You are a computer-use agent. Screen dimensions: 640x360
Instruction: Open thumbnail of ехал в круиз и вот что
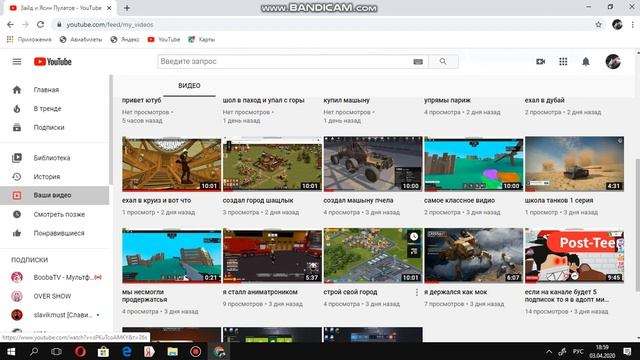pyautogui.click(x=171, y=164)
